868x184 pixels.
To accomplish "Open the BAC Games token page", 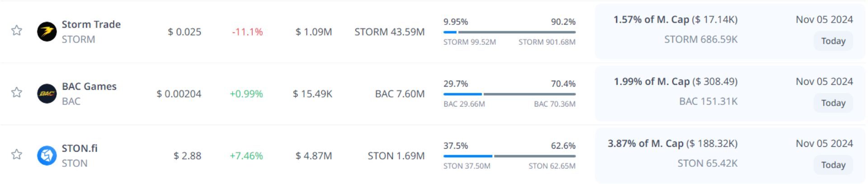I will (x=89, y=87).
